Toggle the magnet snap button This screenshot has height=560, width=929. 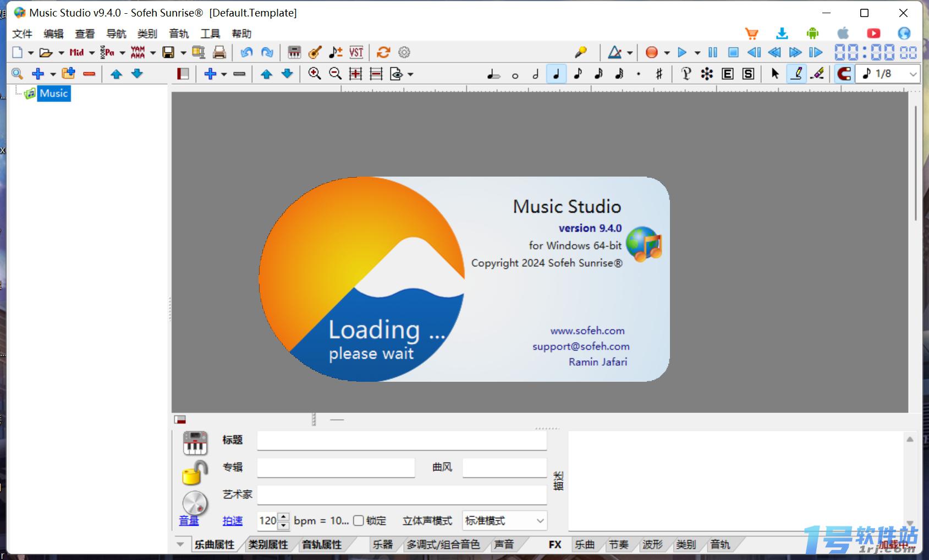point(844,74)
